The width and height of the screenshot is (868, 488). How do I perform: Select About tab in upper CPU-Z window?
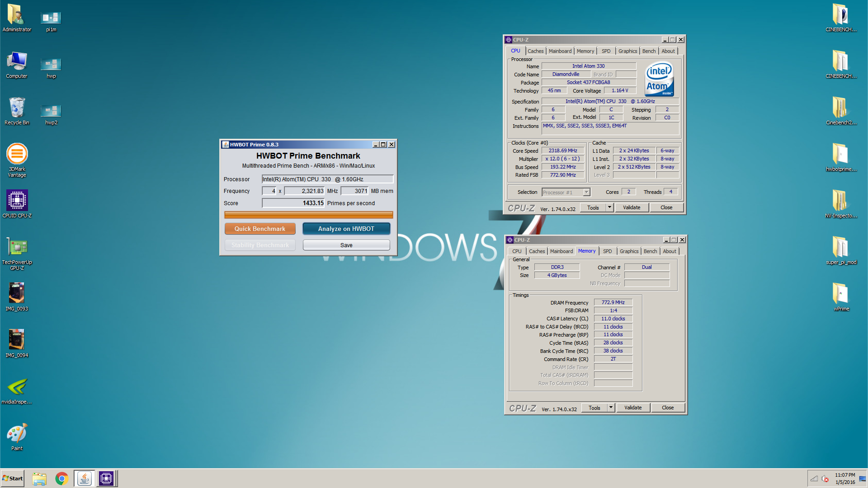(668, 51)
